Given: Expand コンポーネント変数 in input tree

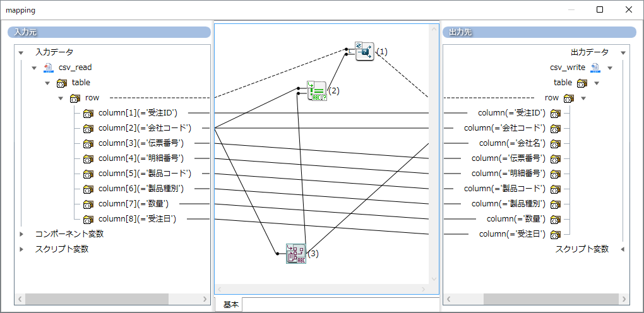Looking at the screenshot, I should pyautogui.click(x=21, y=234).
